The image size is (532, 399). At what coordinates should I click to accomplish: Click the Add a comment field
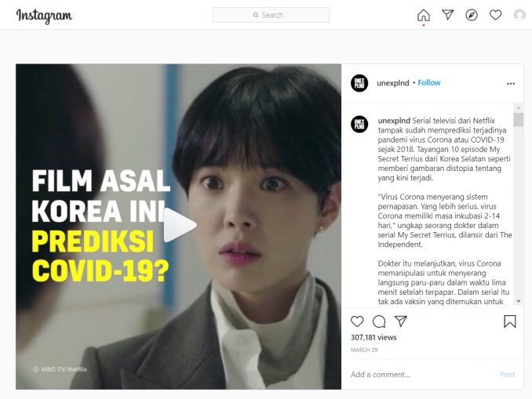(421, 375)
